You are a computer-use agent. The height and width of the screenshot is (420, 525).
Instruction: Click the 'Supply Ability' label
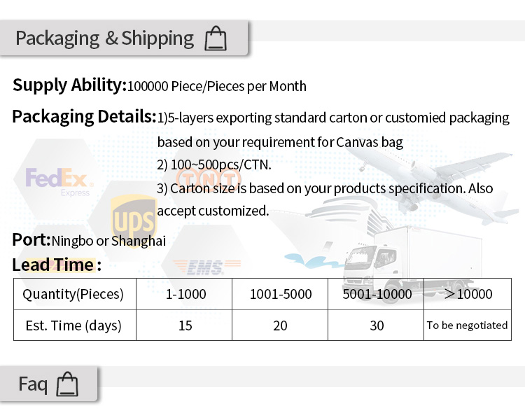[69, 85]
